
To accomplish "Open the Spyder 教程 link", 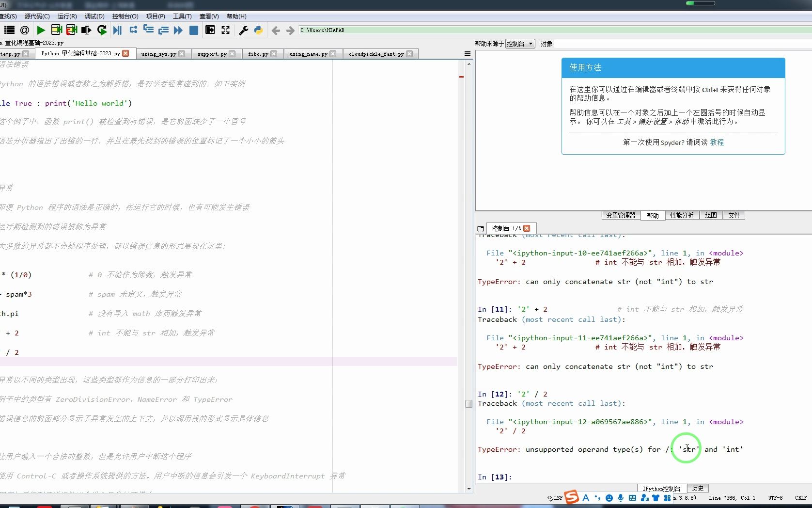I will point(717,142).
